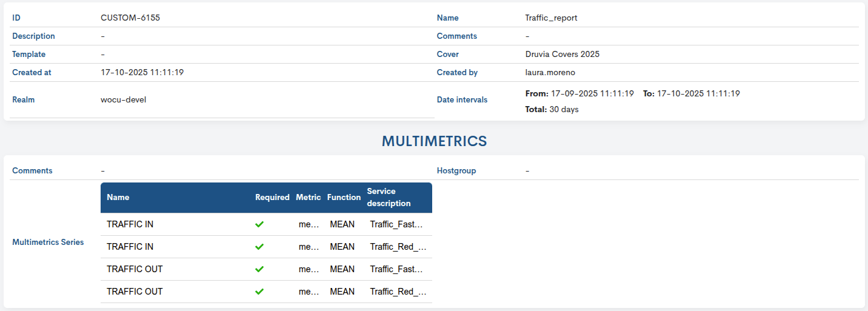
Task: Click the Multimetrics Series label
Action: click(x=48, y=242)
